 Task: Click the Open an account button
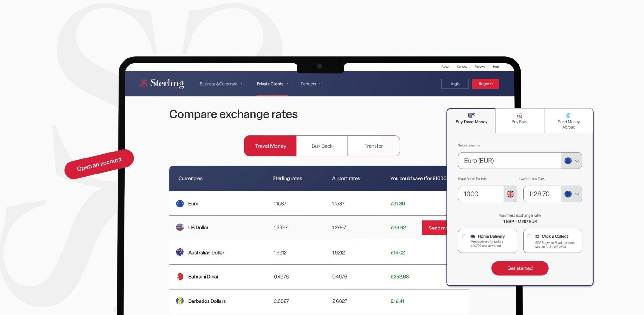[99, 164]
